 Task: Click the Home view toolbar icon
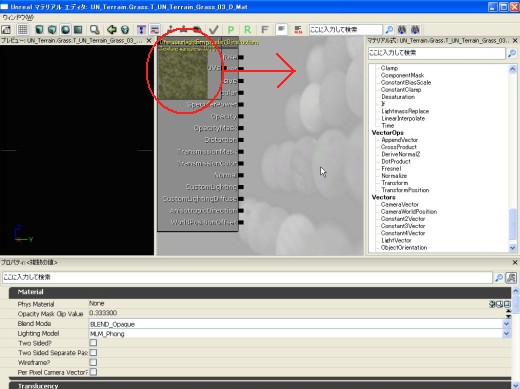pyautogui.click(x=6, y=30)
